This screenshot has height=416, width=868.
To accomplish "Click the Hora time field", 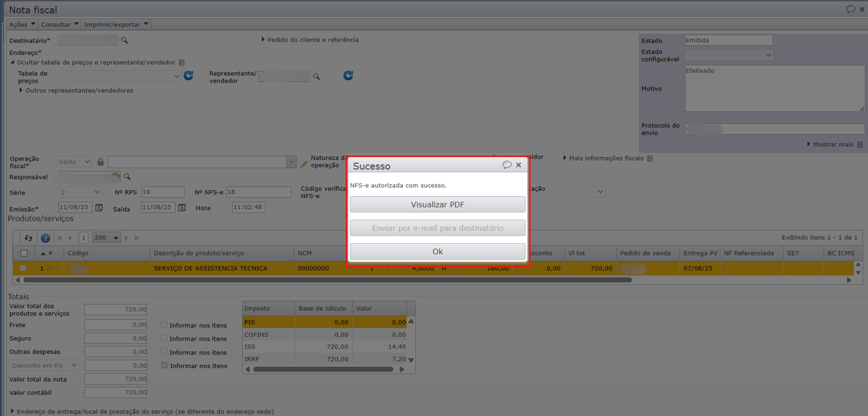I will 249,207.
